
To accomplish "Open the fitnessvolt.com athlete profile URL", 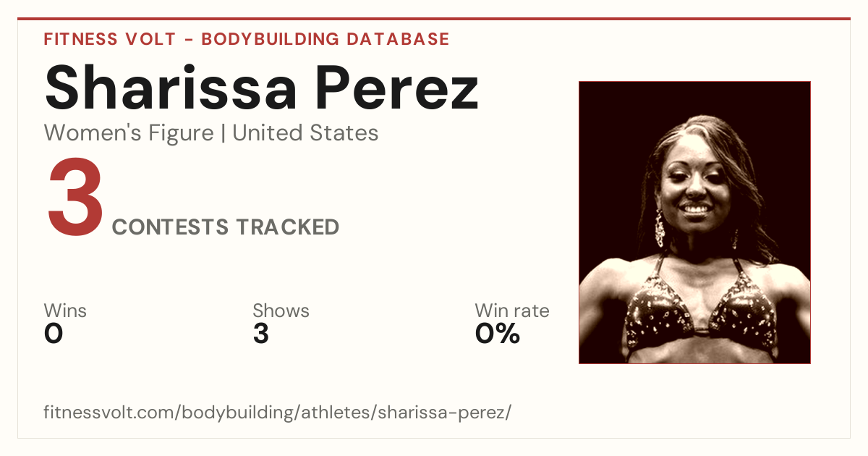I will [278, 413].
